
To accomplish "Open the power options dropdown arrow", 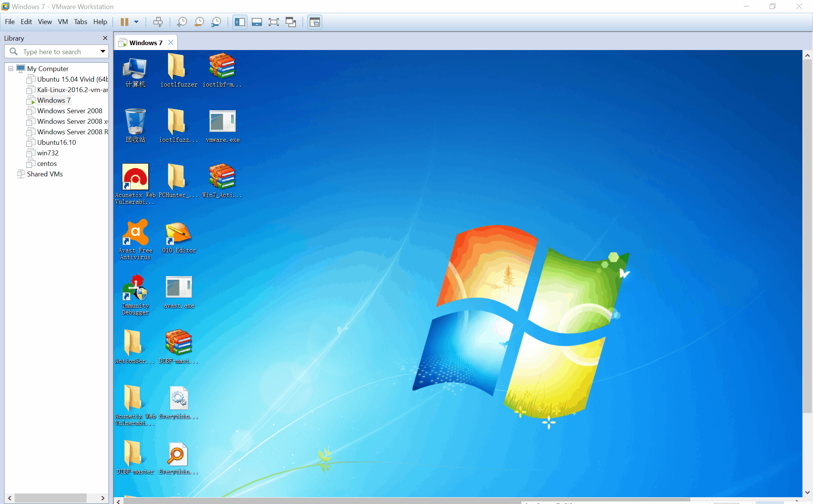I will [x=136, y=22].
